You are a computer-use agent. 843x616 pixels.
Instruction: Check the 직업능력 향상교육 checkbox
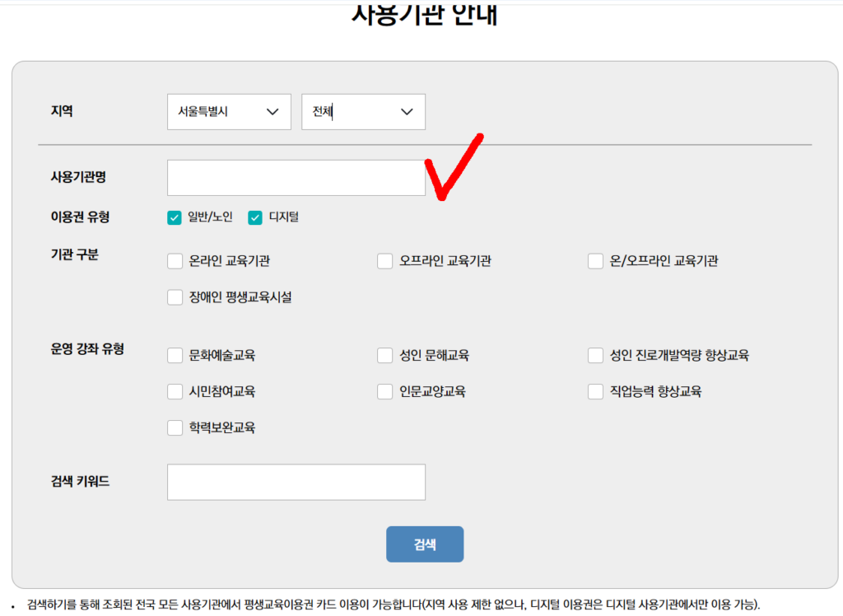pyautogui.click(x=596, y=392)
